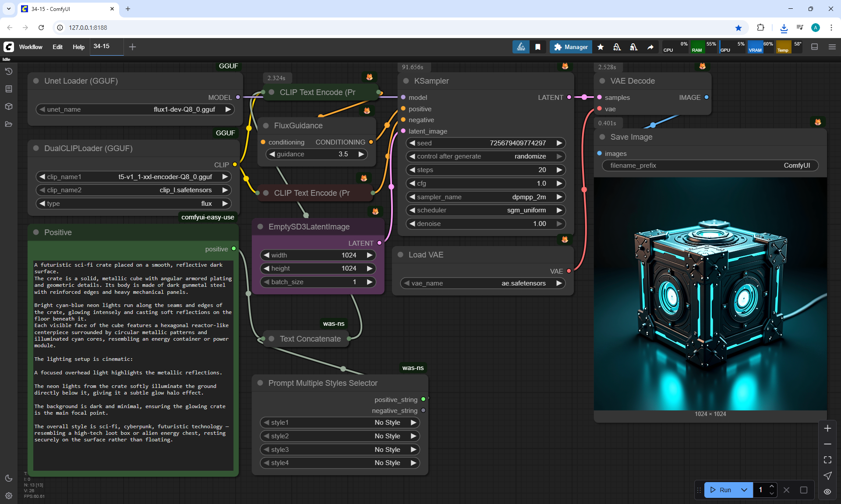Fit view using the canvas frame icon
This screenshot has width=841, height=504.
click(827, 460)
